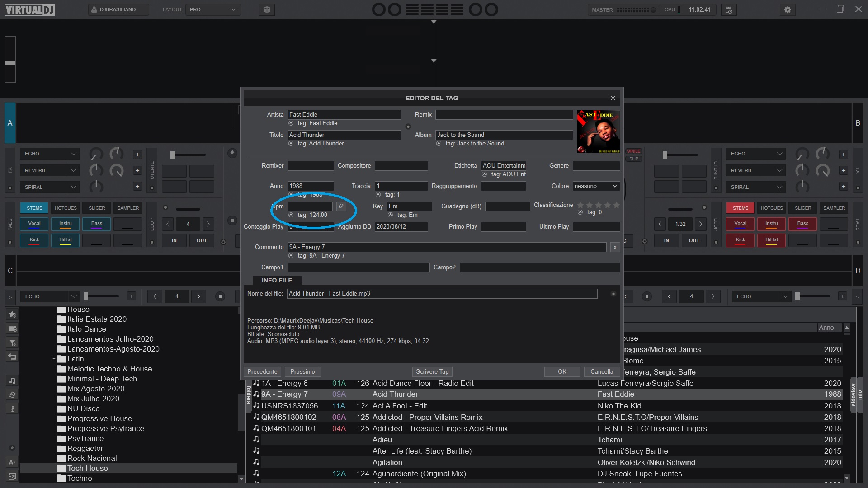Click the Scrivere Tag button

point(432,372)
